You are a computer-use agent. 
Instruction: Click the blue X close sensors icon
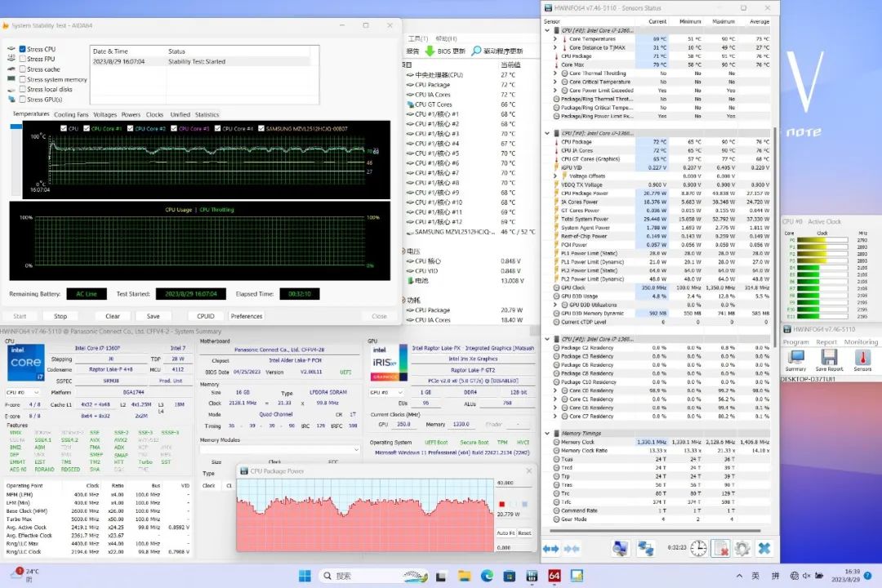point(764,549)
